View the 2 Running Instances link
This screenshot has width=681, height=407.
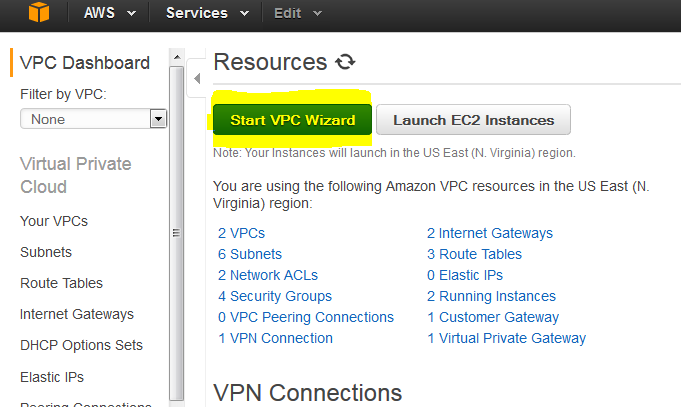point(491,296)
